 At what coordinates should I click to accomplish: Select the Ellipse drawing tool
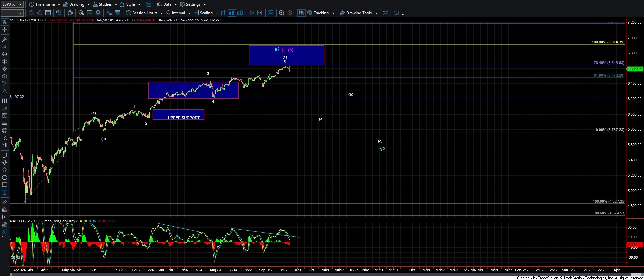[5, 178]
